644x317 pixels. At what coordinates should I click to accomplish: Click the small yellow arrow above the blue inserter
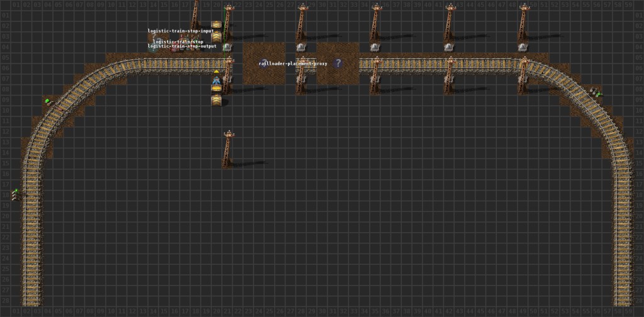click(216, 72)
